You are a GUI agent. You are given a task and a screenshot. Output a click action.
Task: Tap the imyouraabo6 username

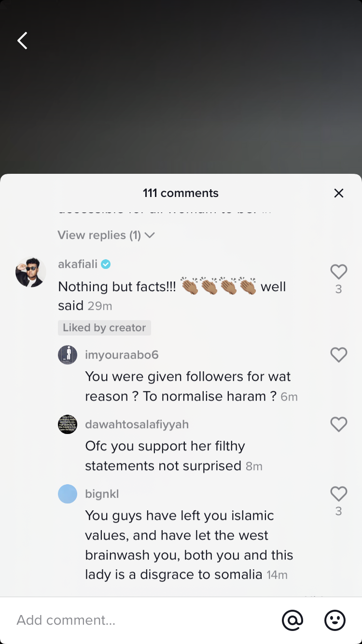point(122,355)
